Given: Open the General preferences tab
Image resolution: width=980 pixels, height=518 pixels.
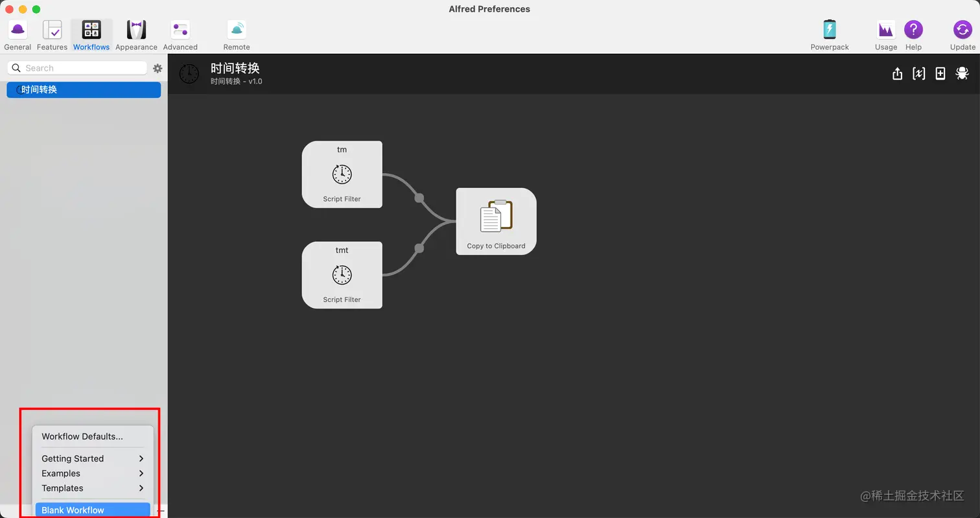Looking at the screenshot, I should 17,36.
